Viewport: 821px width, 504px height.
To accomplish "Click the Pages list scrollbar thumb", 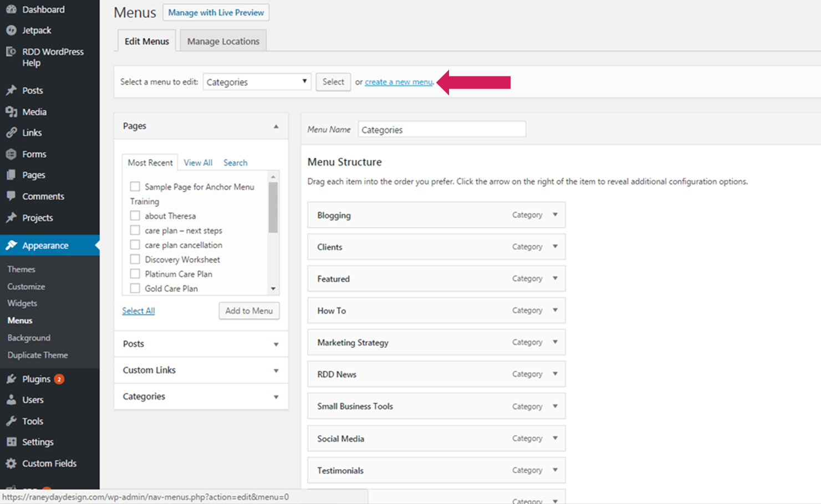I will point(273,208).
